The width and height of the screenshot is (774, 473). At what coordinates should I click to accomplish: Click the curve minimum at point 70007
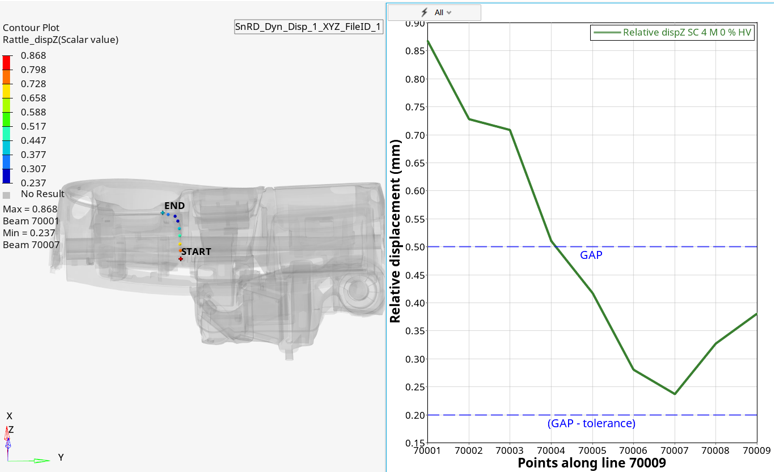674,394
